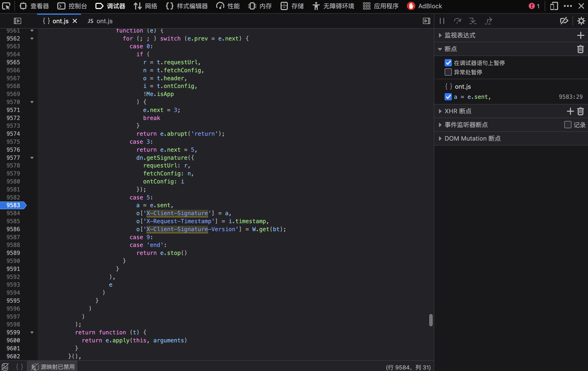588x371 pixels.
Task: Enable the 记录 log checkbox
Action: coord(568,125)
